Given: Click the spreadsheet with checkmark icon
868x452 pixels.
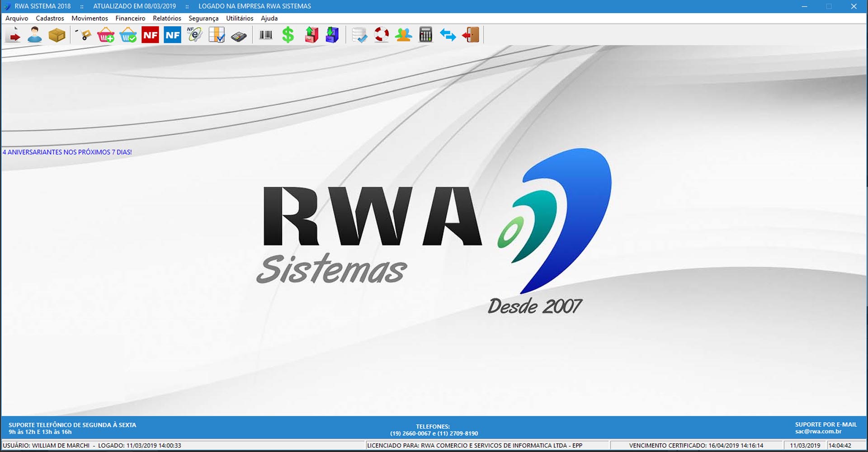Looking at the screenshot, I should [217, 35].
